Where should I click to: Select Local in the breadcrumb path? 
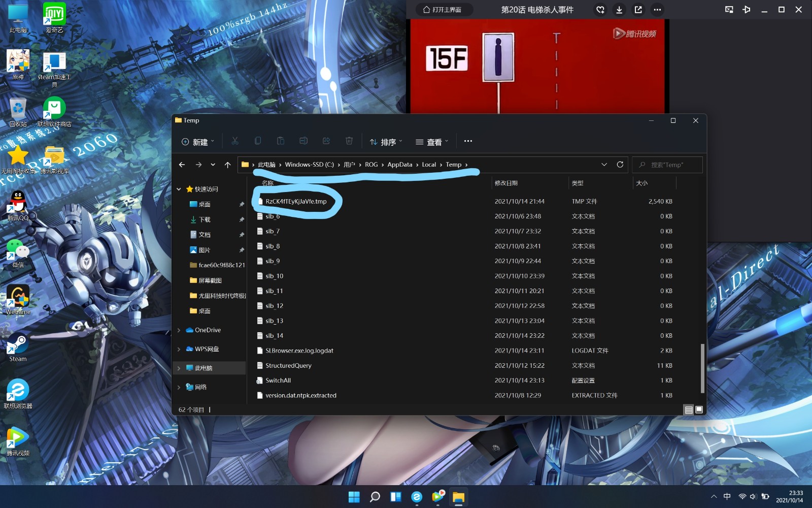click(429, 165)
